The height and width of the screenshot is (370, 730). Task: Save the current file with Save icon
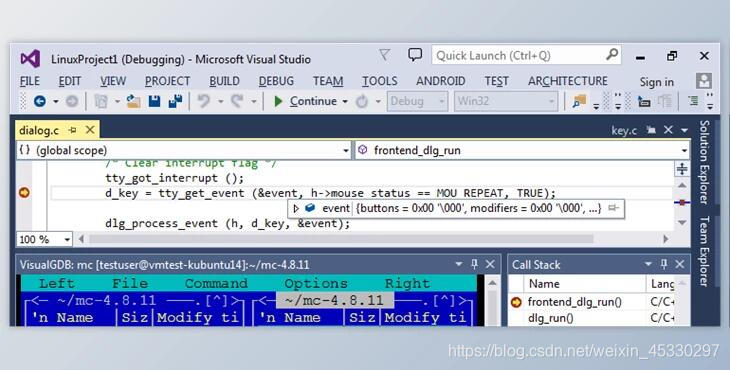[x=154, y=101]
